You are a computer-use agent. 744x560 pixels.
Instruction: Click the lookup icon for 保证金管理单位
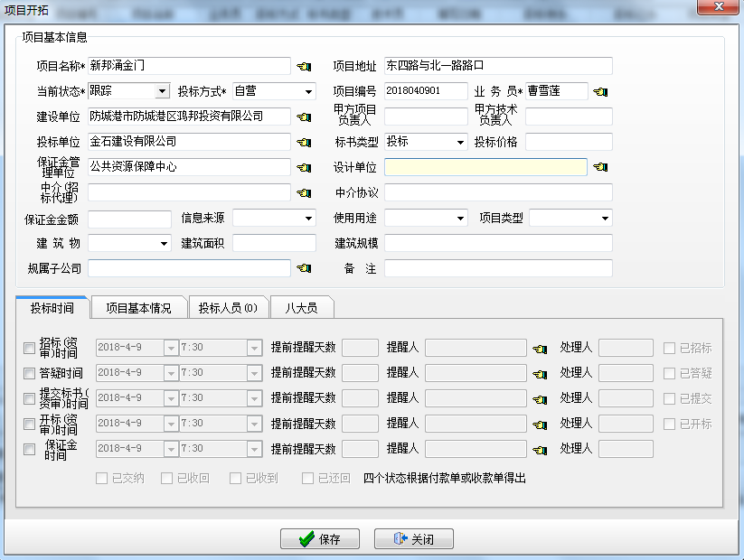pos(303,167)
